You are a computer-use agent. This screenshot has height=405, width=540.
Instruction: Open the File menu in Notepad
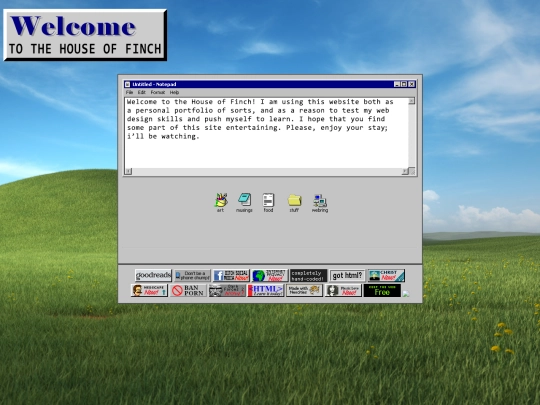[x=129, y=92]
